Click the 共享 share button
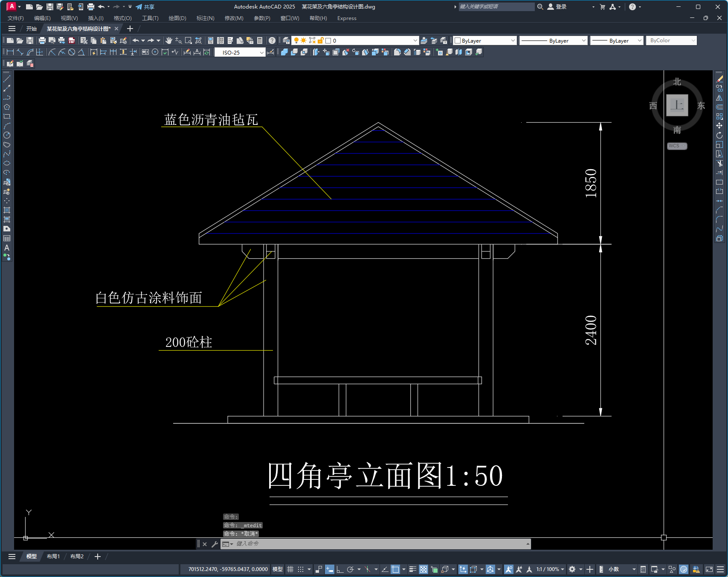 (145, 7)
